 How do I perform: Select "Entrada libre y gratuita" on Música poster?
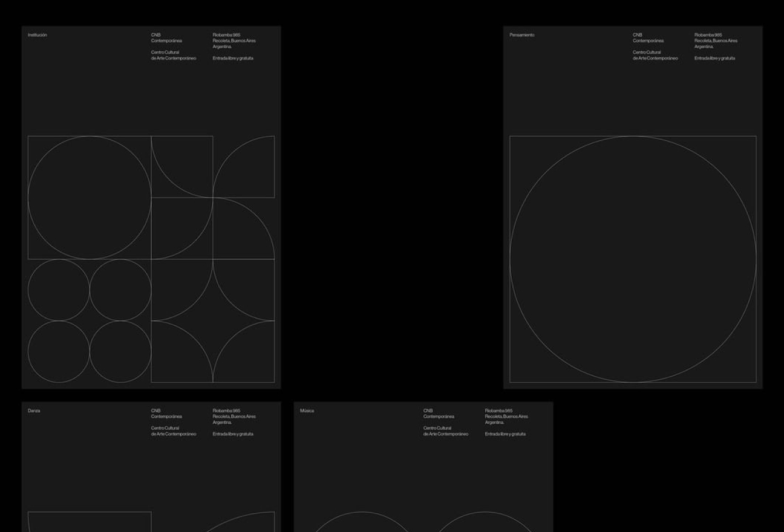(x=505, y=434)
